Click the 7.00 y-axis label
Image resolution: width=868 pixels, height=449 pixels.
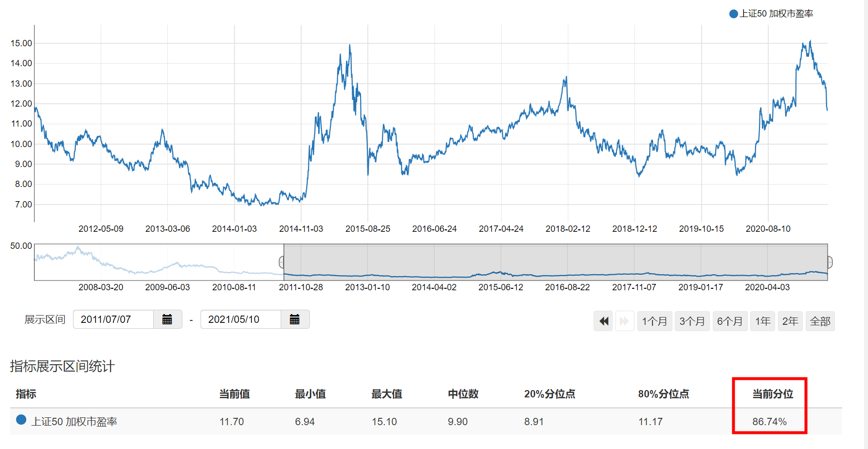point(24,205)
